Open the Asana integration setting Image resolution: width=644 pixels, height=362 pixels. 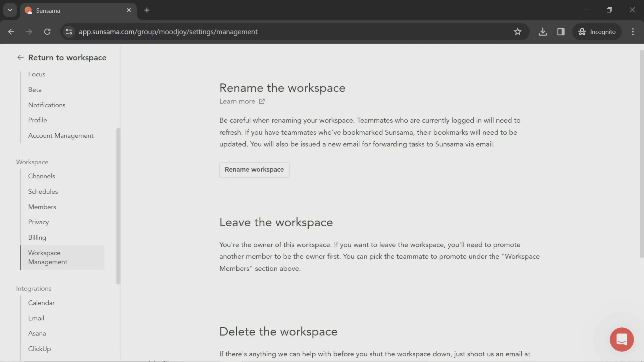pos(37,334)
